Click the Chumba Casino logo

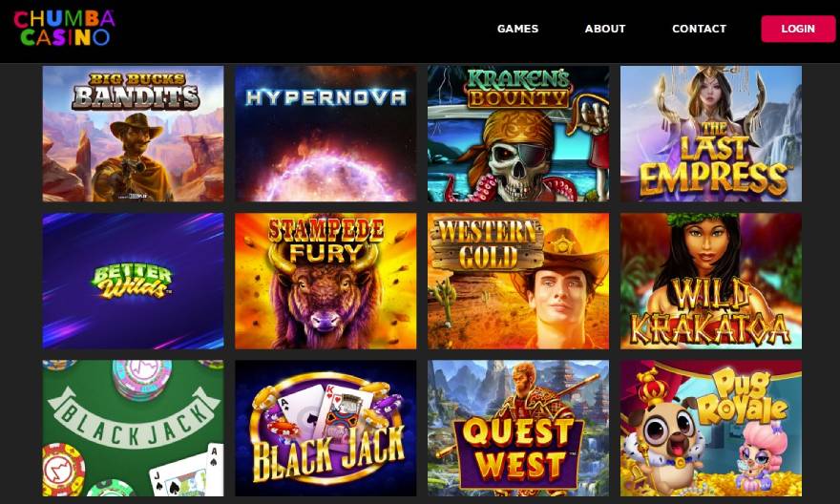(x=64, y=28)
